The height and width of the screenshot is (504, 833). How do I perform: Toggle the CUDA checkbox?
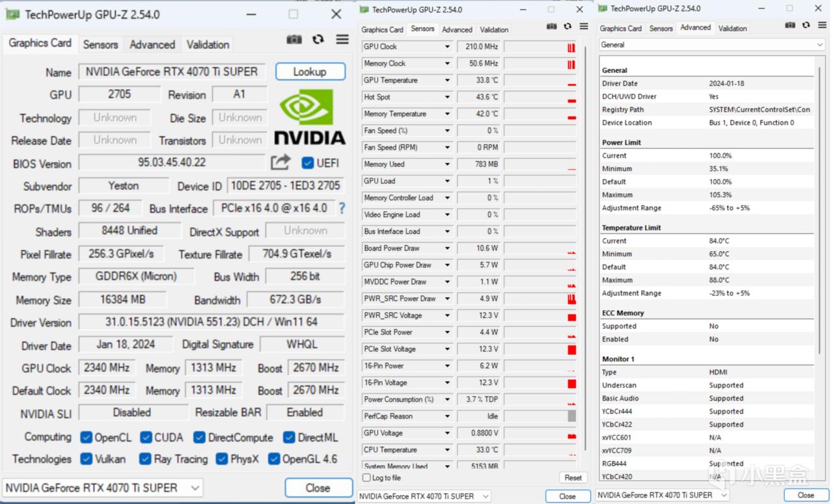(x=146, y=437)
